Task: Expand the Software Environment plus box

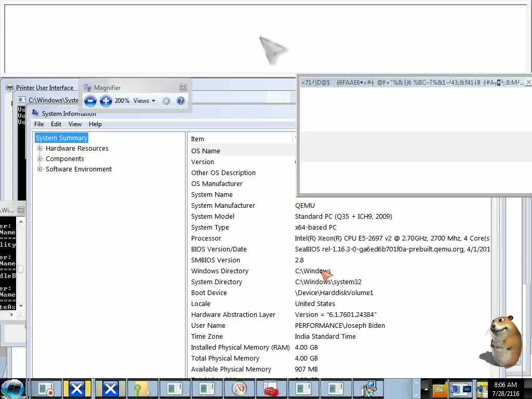Action: coord(39,169)
